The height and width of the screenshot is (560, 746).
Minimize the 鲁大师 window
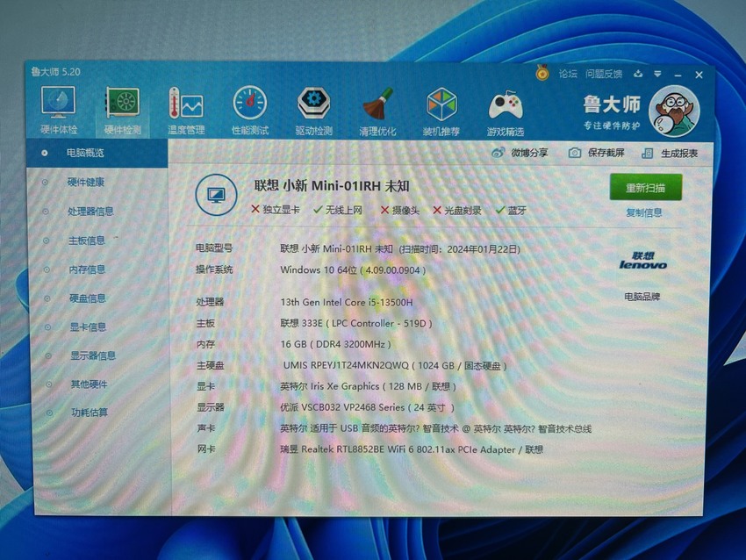click(x=678, y=75)
